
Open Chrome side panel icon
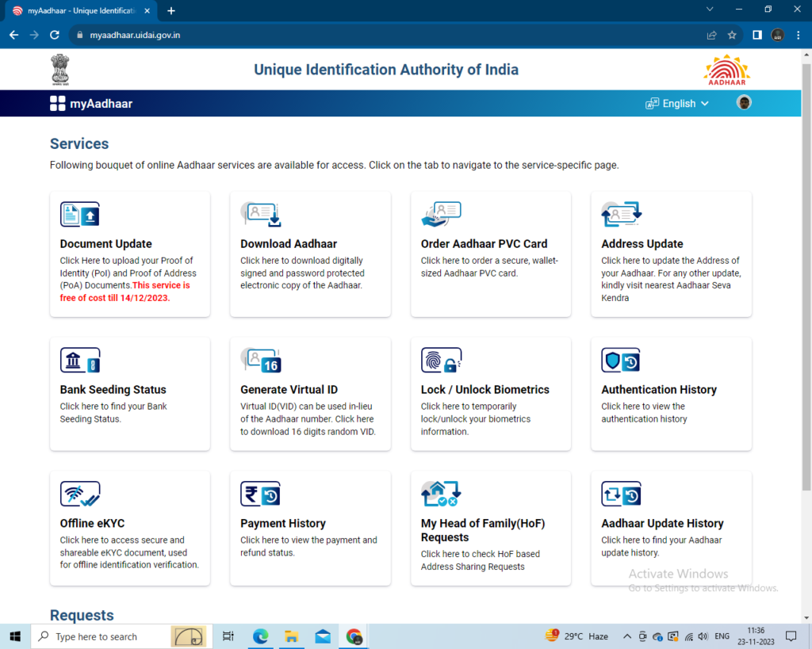click(x=757, y=35)
